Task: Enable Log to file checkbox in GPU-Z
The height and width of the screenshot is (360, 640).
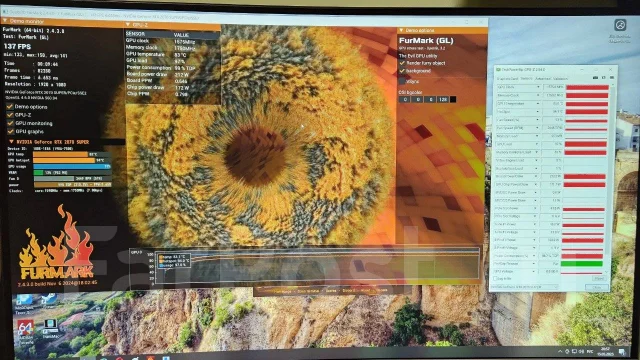Action: coord(495,279)
